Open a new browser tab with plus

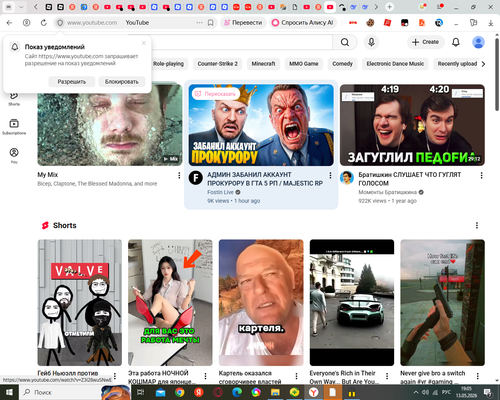coord(389,7)
